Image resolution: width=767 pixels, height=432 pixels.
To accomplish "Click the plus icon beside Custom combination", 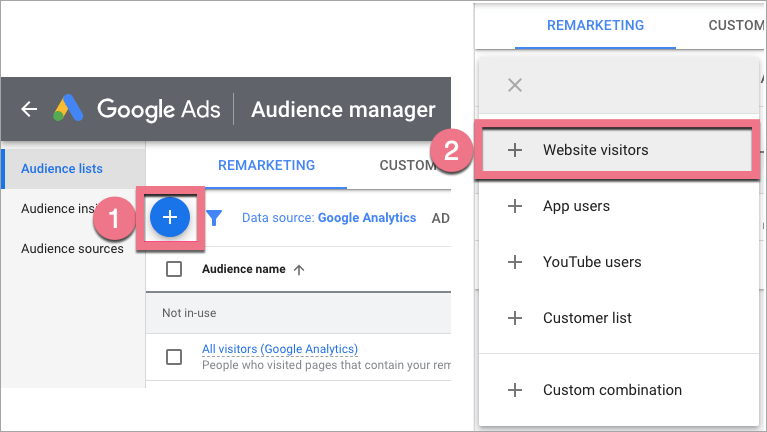I will point(515,390).
